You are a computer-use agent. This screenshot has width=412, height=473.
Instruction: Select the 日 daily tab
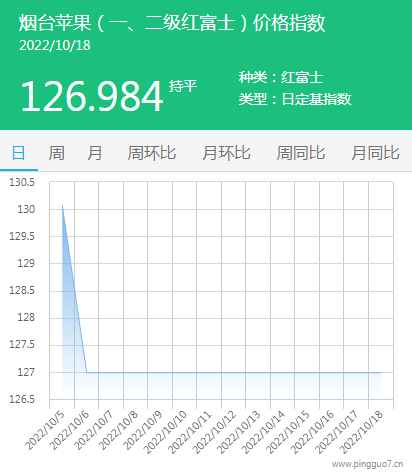(x=19, y=153)
